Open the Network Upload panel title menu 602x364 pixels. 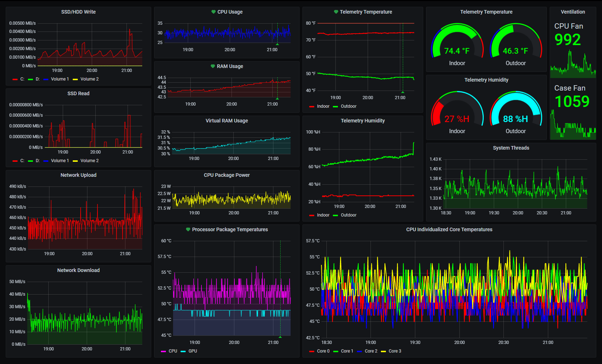click(78, 175)
